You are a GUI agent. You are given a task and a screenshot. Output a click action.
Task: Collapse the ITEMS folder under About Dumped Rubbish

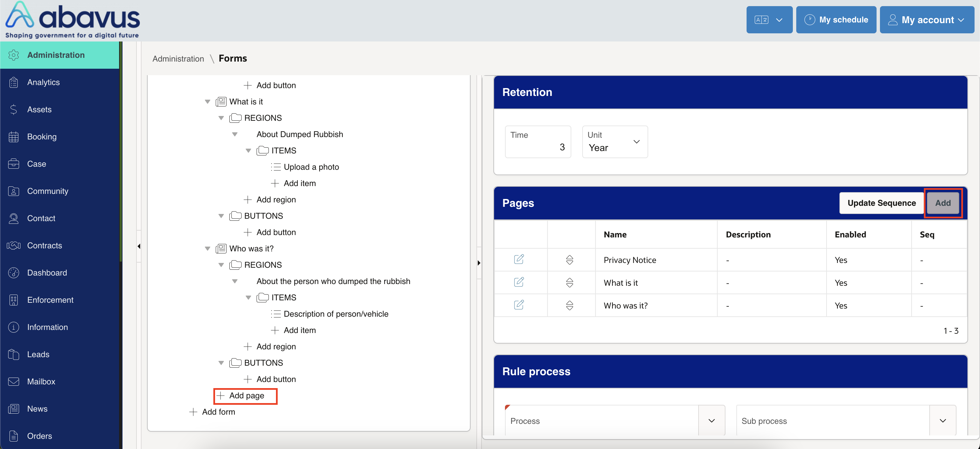[248, 151]
